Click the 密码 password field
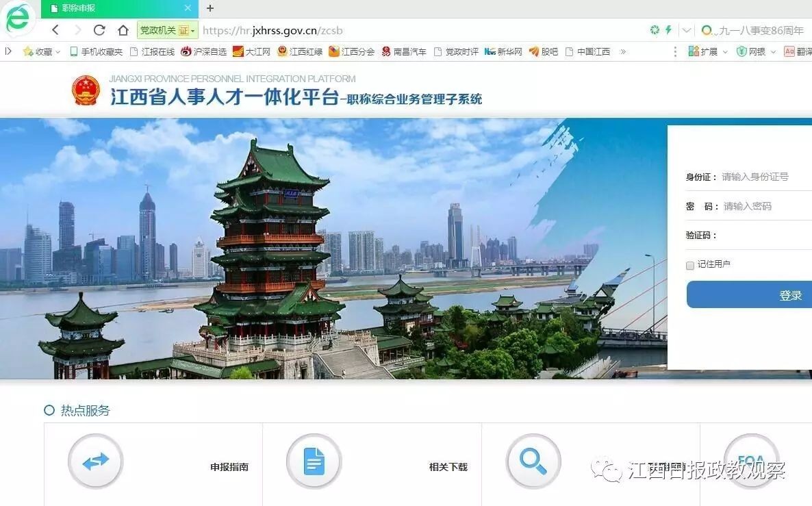812x506 pixels. tap(767, 206)
